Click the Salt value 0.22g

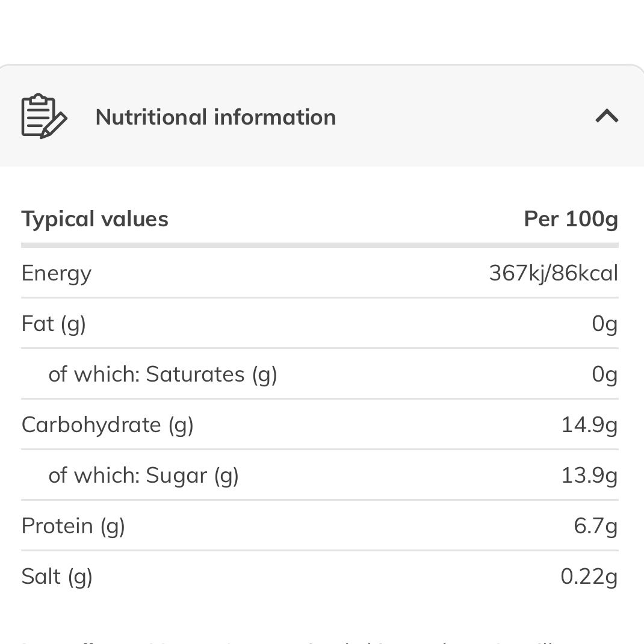[x=589, y=577]
